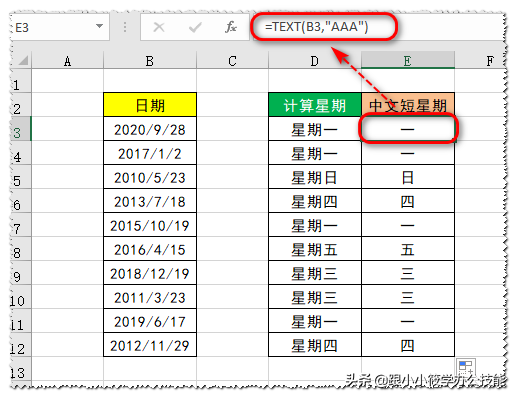This screenshot has width=517, height=398.
Task: Select row 13 header
Action: [21, 370]
